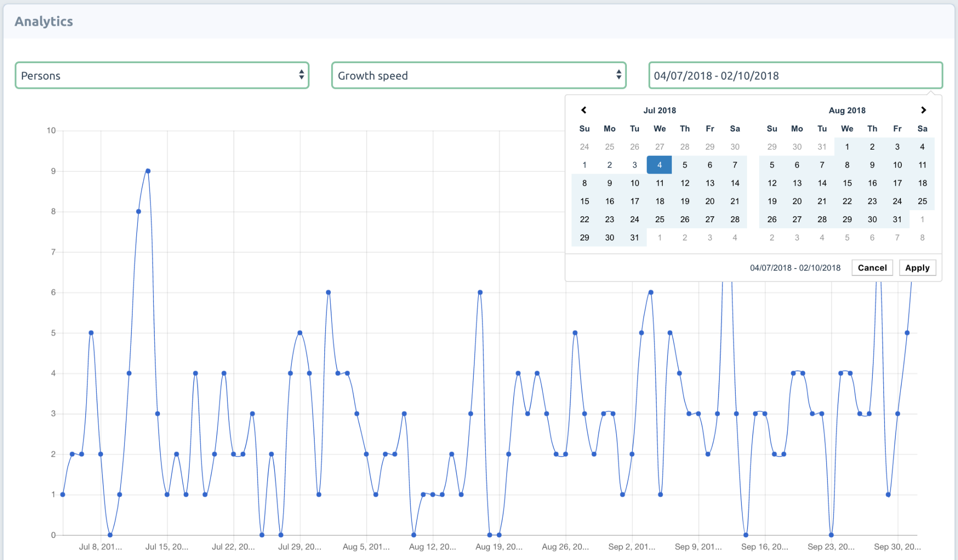The height and width of the screenshot is (560, 958).
Task: Click the Jul 8 x-axis label
Action: [x=100, y=546]
